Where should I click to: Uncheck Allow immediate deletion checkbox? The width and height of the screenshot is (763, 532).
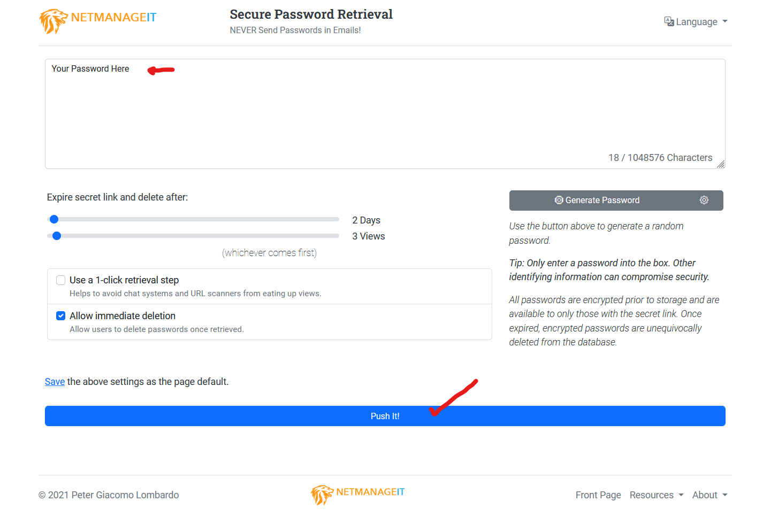[x=61, y=316]
